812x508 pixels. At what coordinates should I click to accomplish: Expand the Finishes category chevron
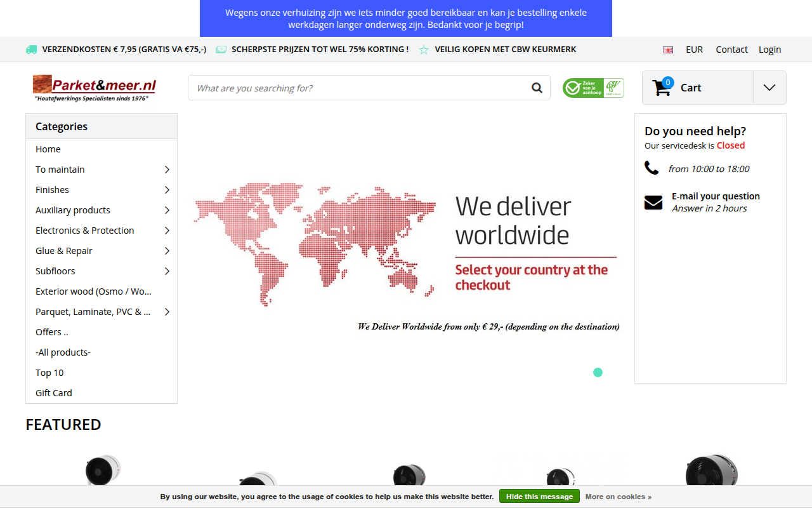[167, 190]
